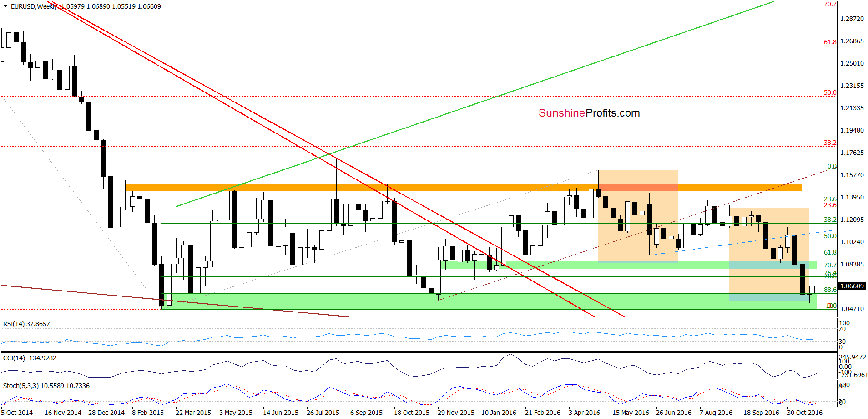Click the 14 Jun 2015 date label
The height and width of the screenshot is (419, 868).
point(281,413)
